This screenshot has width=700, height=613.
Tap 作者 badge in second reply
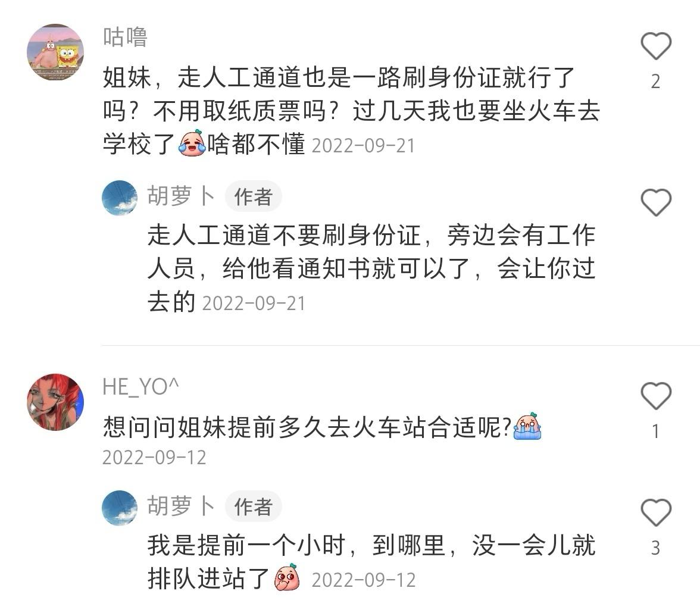(x=253, y=506)
